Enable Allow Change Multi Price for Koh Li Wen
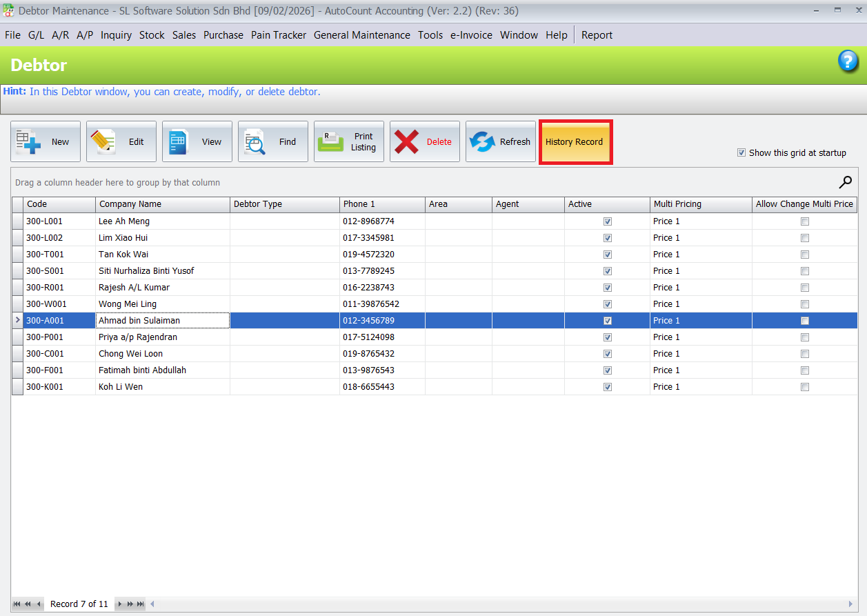867x616 pixels. 804,387
